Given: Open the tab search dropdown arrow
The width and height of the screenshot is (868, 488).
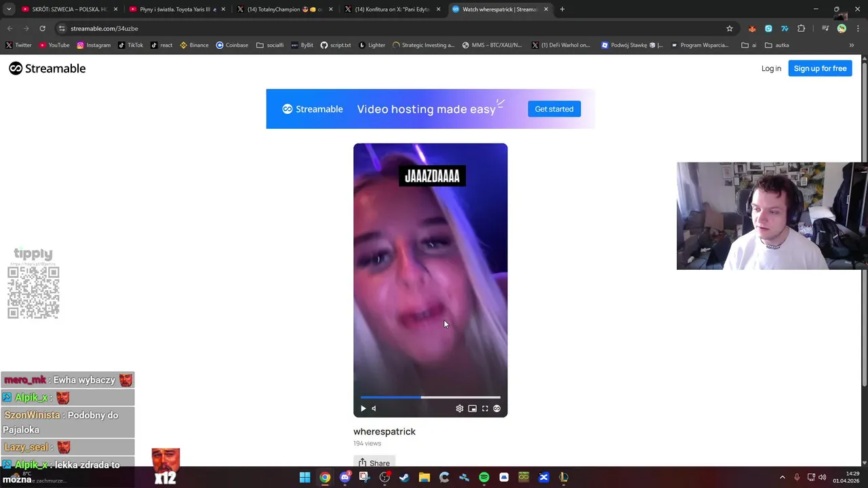Looking at the screenshot, I should (x=9, y=9).
